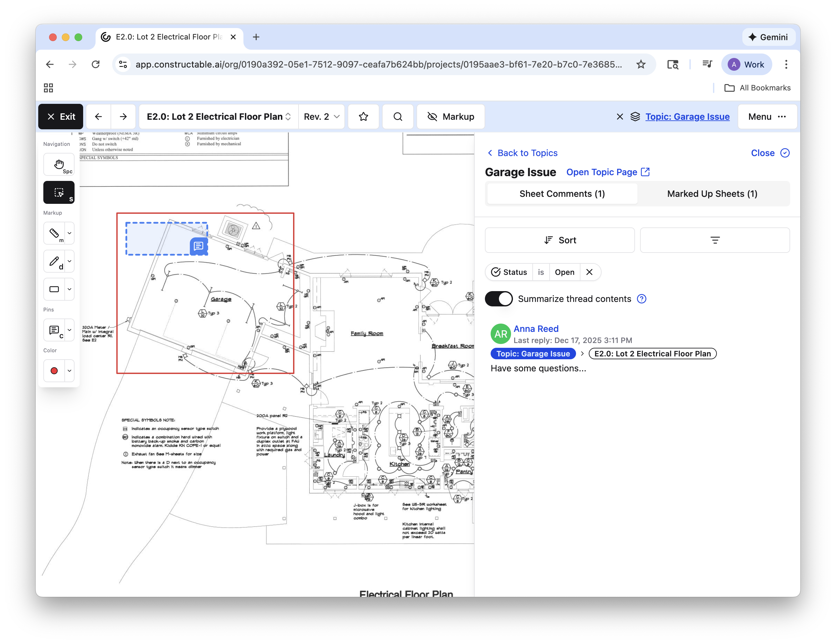Viewport: 836px width, 644px height.
Task: Open a new browser tab
Action: (256, 37)
